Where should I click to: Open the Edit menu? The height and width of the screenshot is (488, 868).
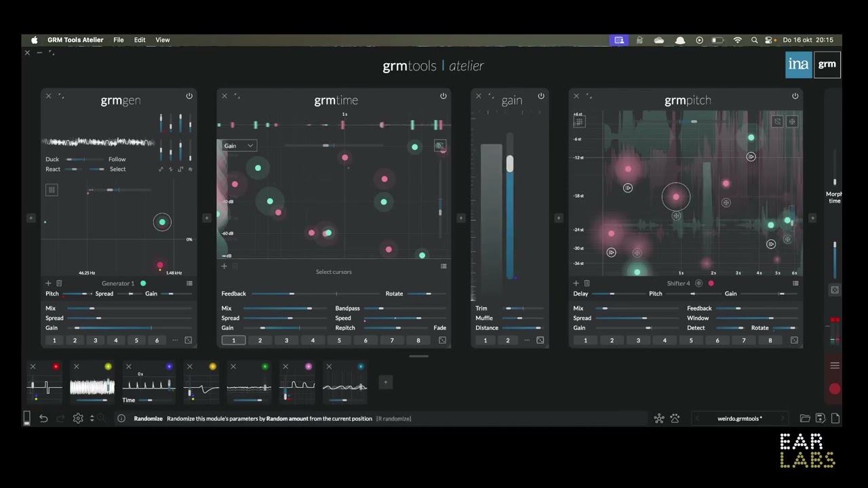point(140,40)
